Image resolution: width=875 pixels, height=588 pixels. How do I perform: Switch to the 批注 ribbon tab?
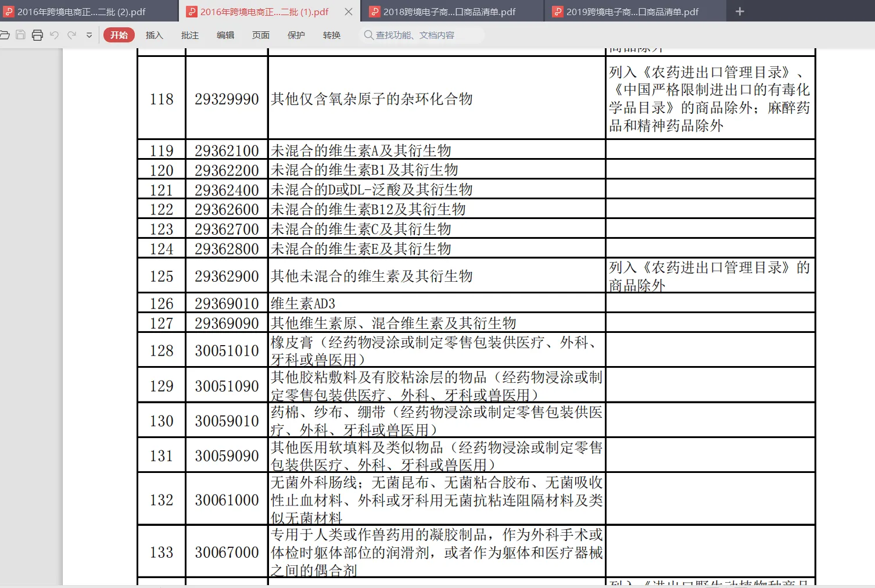pos(189,35)
